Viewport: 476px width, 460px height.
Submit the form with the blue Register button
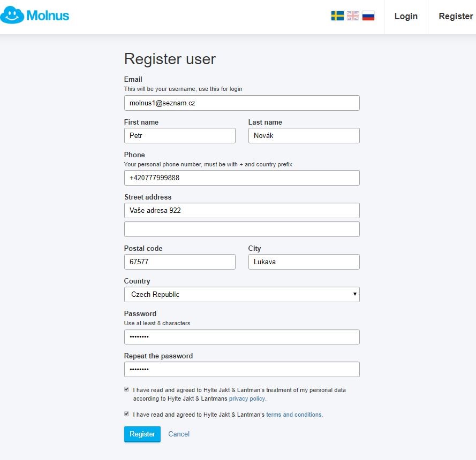click(142, 434)
